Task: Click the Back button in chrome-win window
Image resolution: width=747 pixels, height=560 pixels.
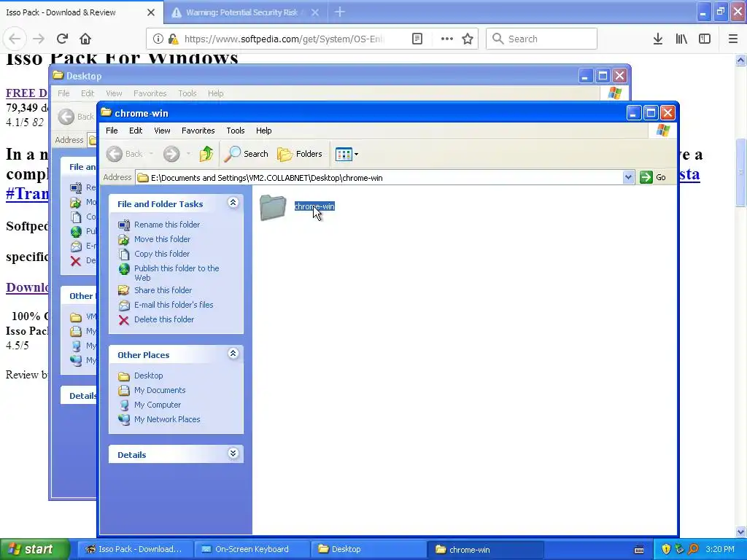Action: [124, 154]
